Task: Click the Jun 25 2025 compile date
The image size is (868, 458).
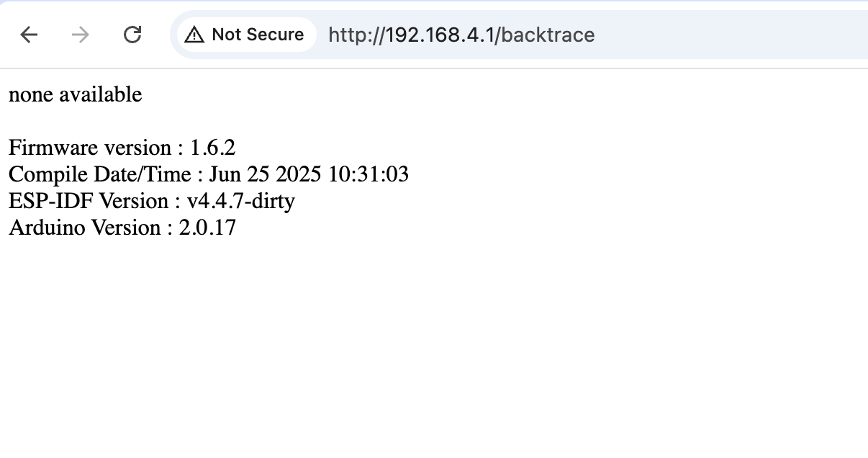Action: pos(266,174)
